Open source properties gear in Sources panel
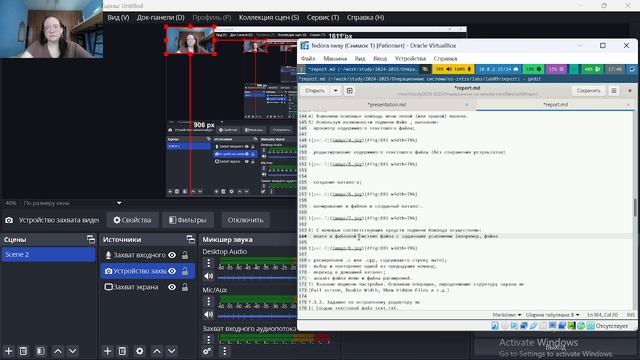The image size is (640, 360). pyautogui.click(x=140, y=351)
